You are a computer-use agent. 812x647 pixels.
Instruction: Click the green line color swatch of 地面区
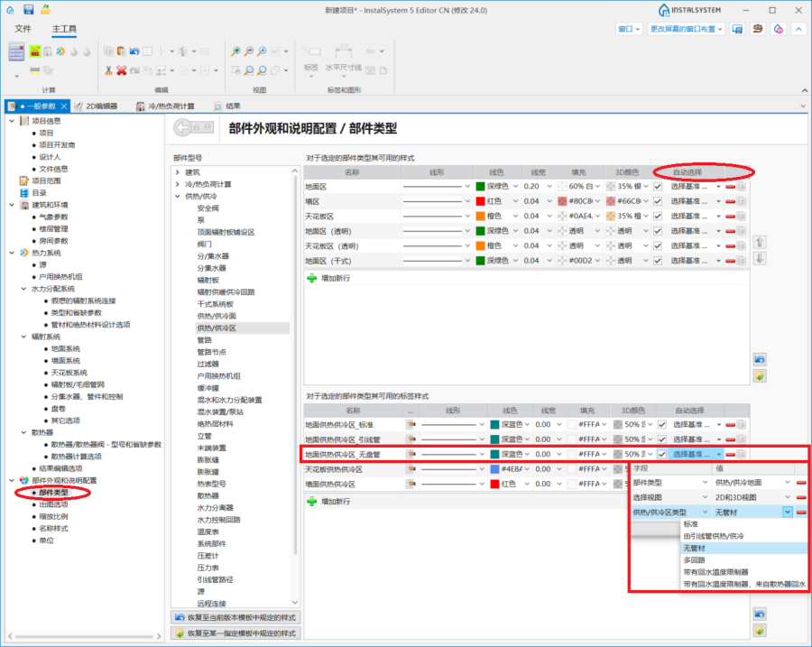pos(480,187)
